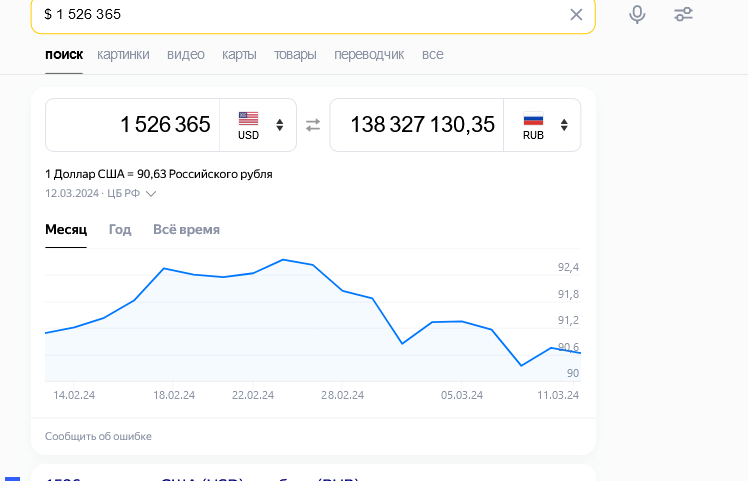Switch to the картинки tab
Image resolution: width=748 pixels, height=481 pixels.
pyautogui.click(x=123, y=54)
